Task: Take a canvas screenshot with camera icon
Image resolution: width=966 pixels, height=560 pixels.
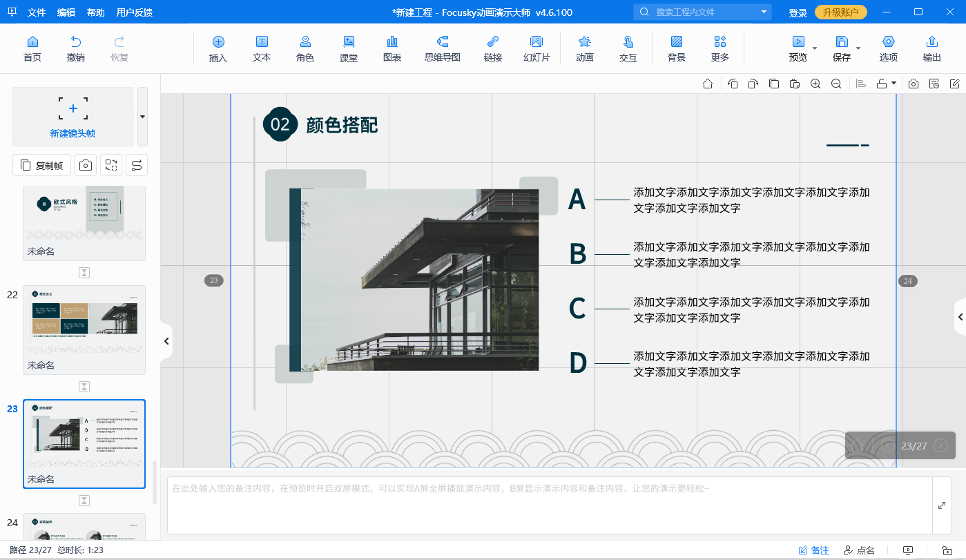Action: click(914, 84)
